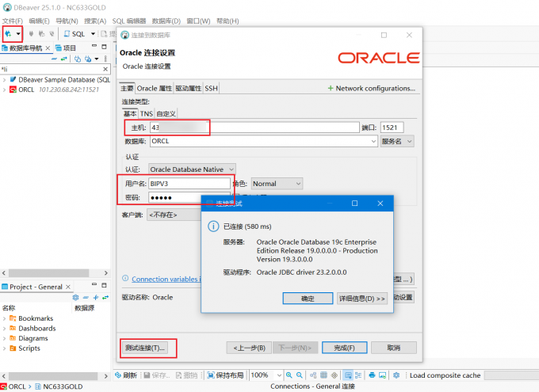Screen dimensions: 539x392
Task: Click the connect plug icon in toolbar
Action: coord(31,34)
